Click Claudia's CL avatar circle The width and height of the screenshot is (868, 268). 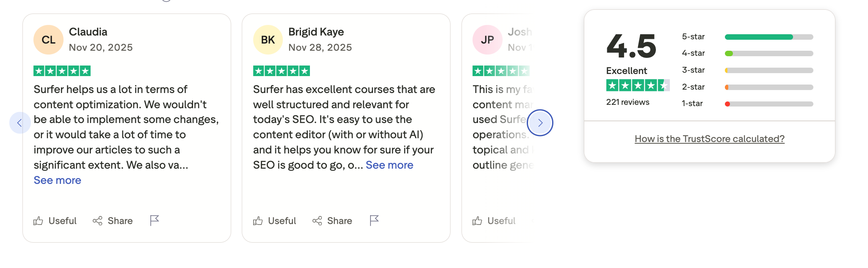coord(48,39)
